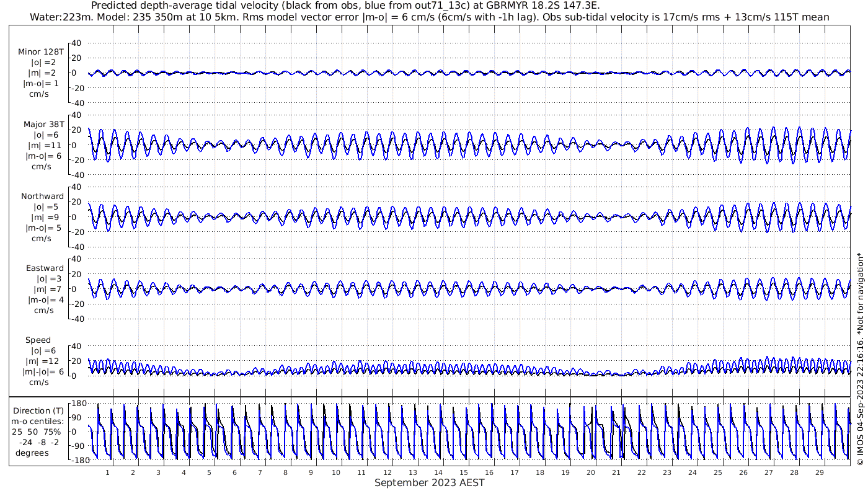The image size is (868, 496).
Task: Click date label '3' on time axis
Action: [158, 472]
